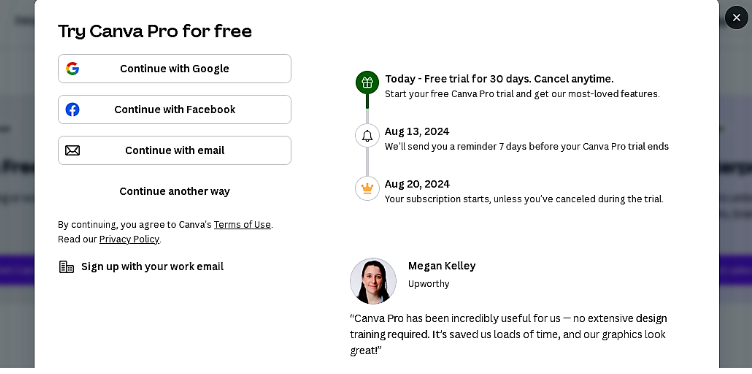Click the green gift trial icon

coord(367,82)
